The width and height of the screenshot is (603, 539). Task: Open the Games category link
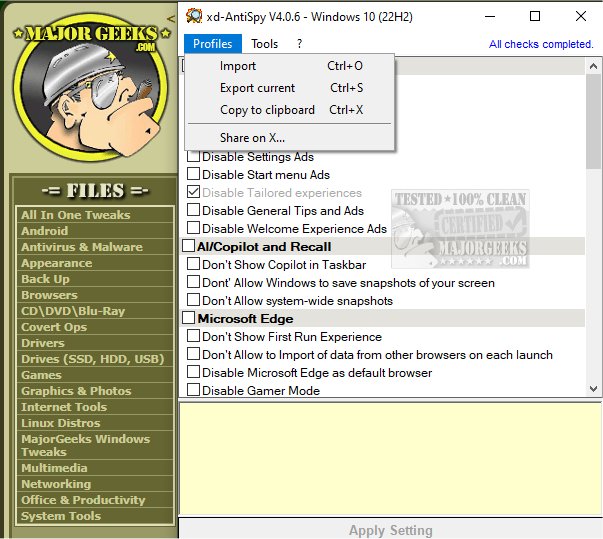coord(41,375)
